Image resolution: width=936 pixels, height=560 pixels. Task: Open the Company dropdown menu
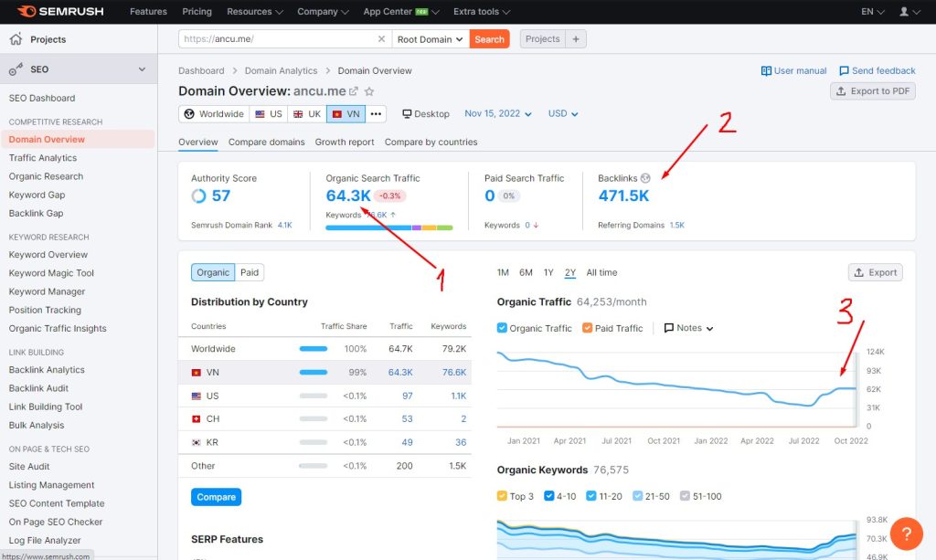coord(323,11)
